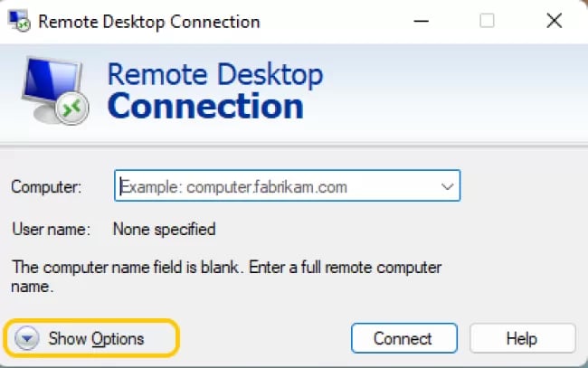
Task: Click empty title bar space beside minimize
Action: (334, 22)
